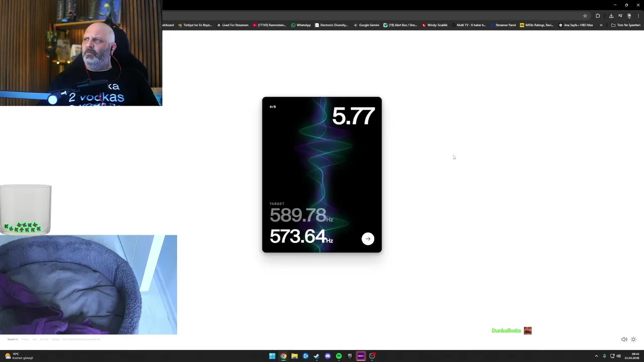This screenshot has height=362, width=644.
Task: Open Discord from the taskbar
Action: click(328, 356)
